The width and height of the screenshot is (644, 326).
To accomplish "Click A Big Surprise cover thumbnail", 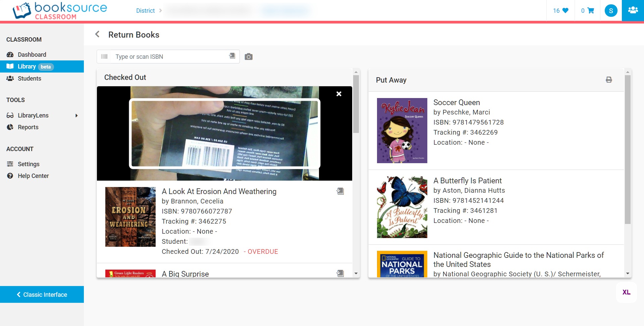I will tap(130, 273).
